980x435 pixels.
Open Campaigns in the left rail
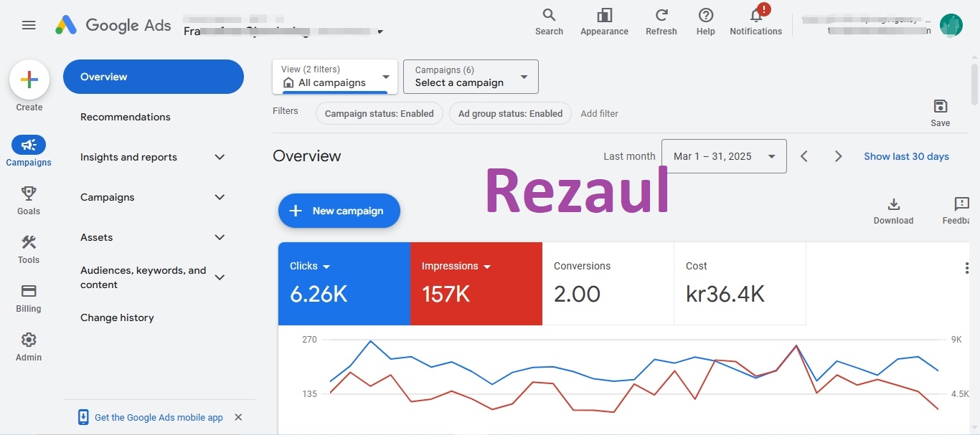(29, 151)
